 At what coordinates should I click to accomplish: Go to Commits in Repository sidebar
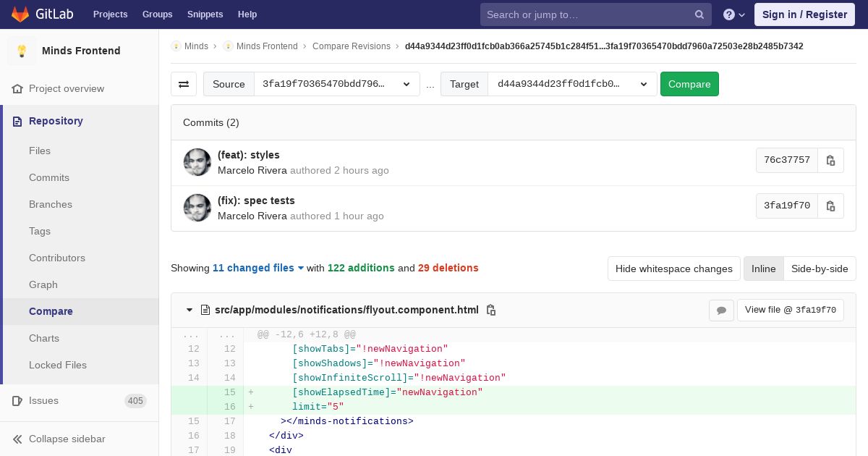(x=49, y=177)
